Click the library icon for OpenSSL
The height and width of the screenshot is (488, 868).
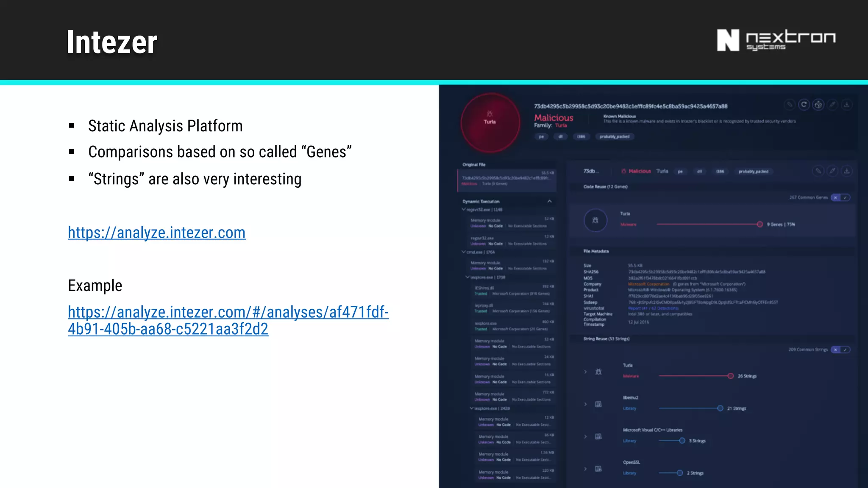tap(598, 469)
